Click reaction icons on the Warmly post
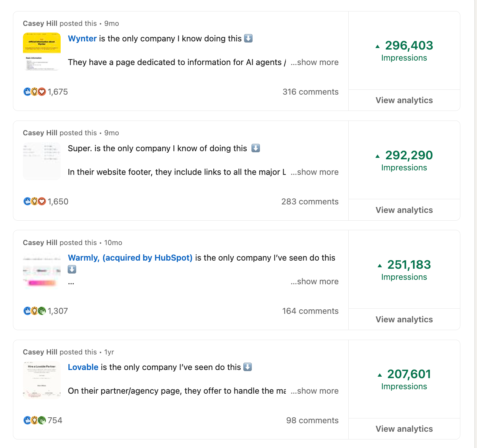The image size is (477, 448). 34,311
